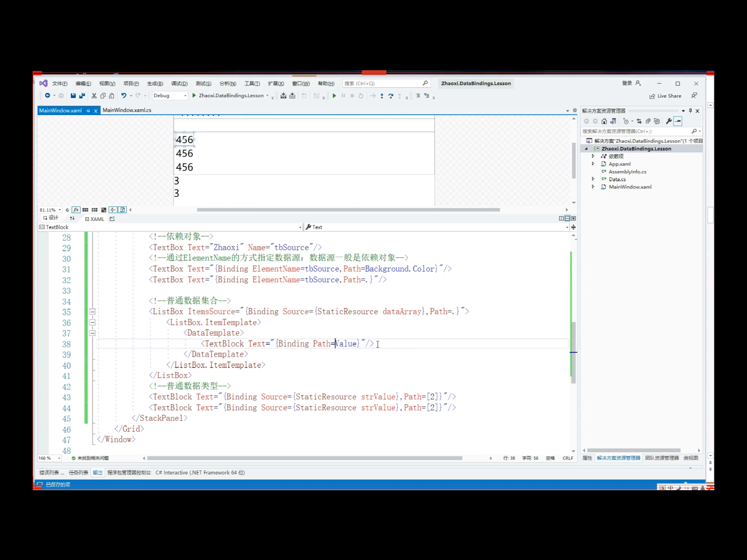Expand the Data.cs tree node
747x560 pixels.
tap(593, 179)
